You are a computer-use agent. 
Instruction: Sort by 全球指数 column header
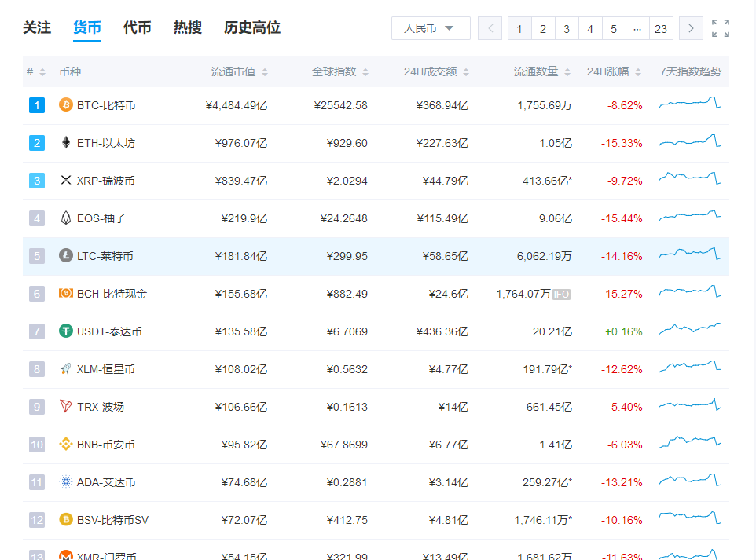click(x=339, y=72)
